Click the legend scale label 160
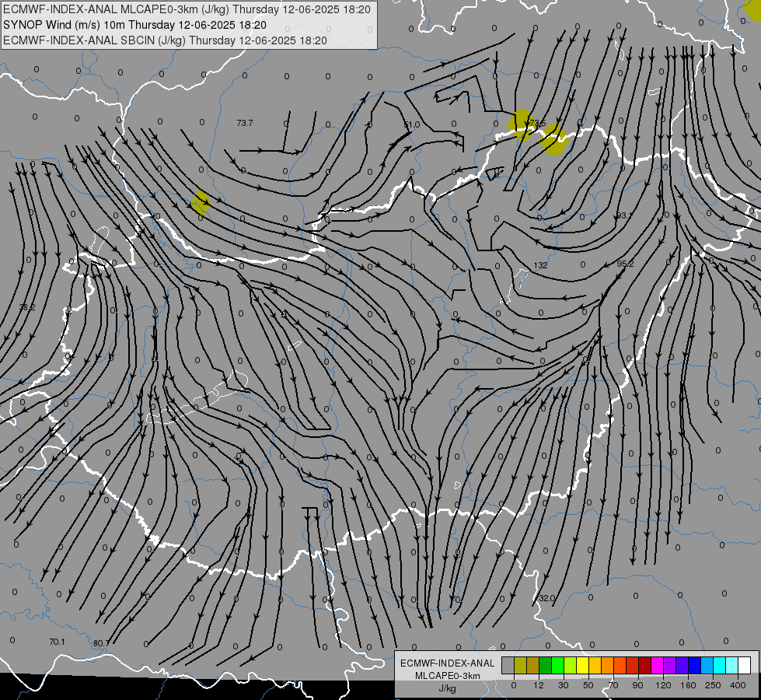This screenshot has width=761, height=700. [x=688, y=685]
